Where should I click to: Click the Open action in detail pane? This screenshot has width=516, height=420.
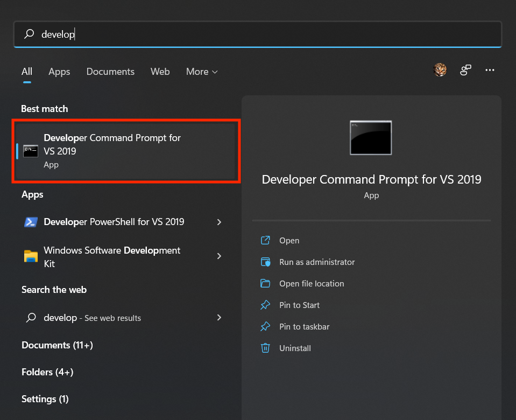point(289,241)
